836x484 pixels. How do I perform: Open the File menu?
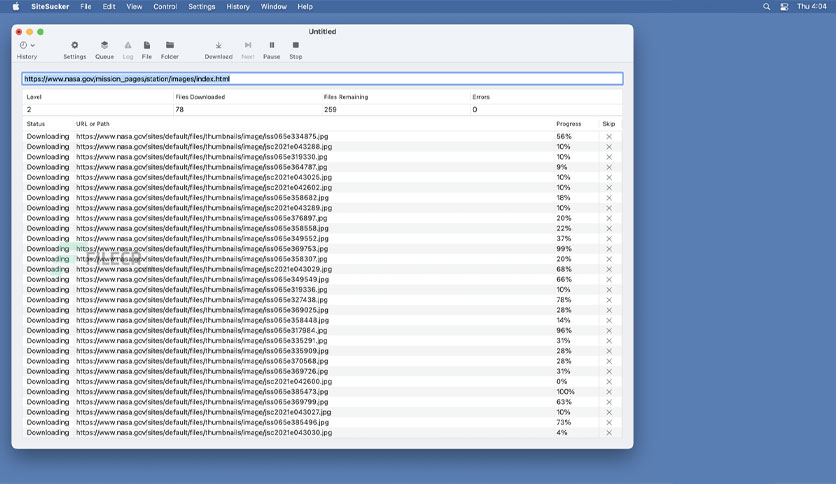(86, 6)
